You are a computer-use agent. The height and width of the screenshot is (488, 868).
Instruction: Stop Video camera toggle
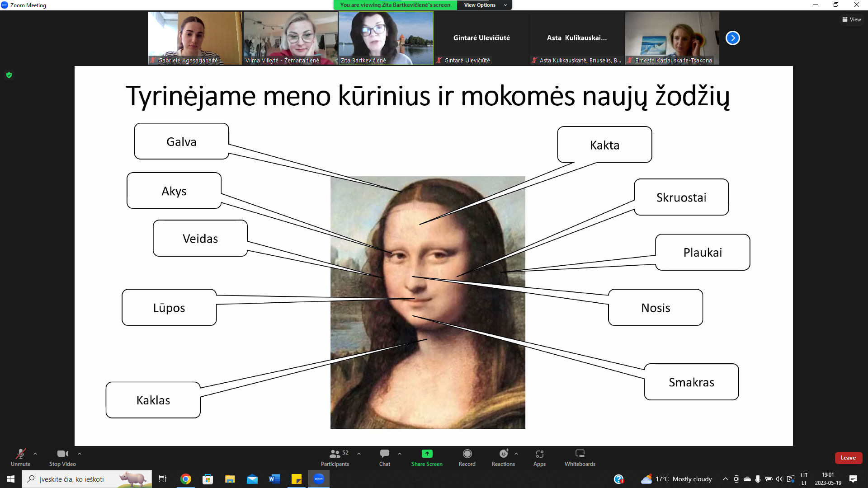click(x=62, y=457)
